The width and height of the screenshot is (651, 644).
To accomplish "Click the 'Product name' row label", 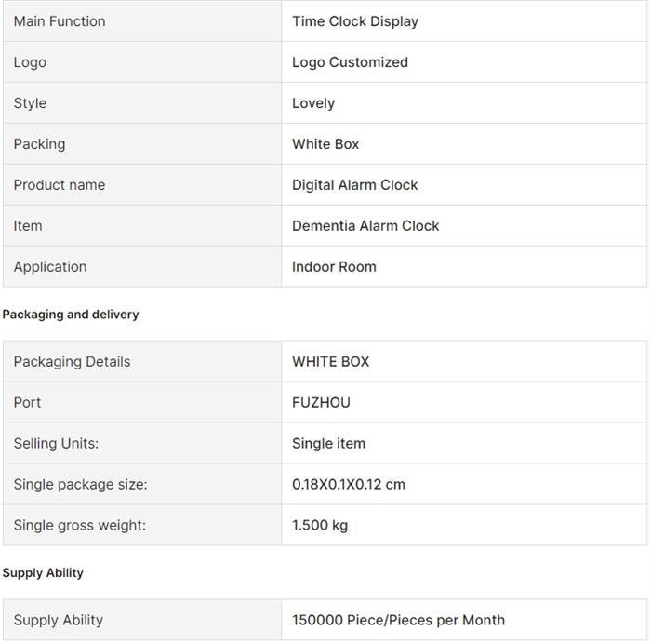I will coord(60,185).
